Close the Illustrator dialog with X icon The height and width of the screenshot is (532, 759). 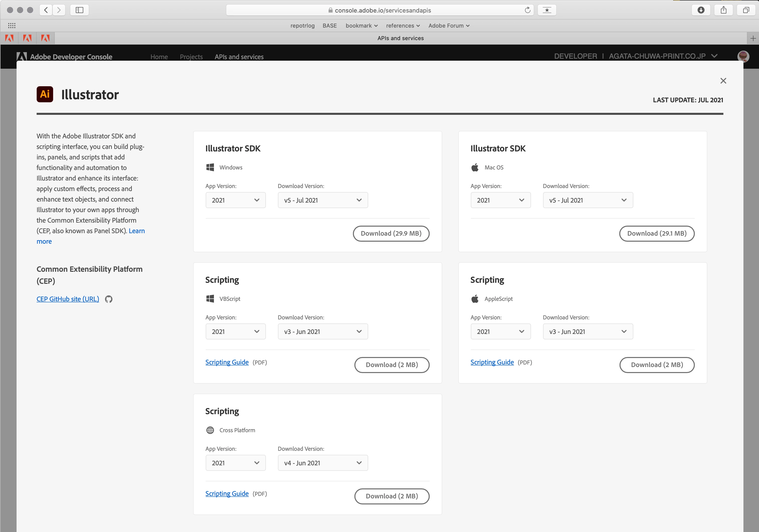click(723, 81)
